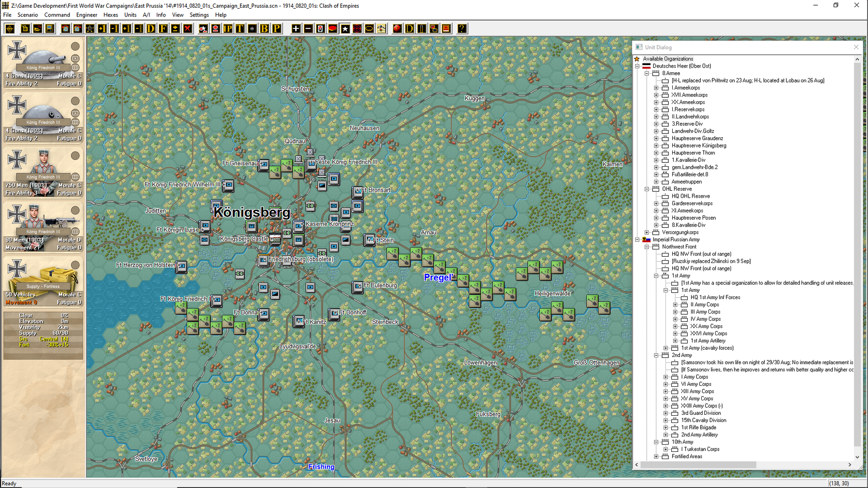This screenshot has width=868, height=488.
Task: Select the Supply Fortress unit card
Action: 43,281
